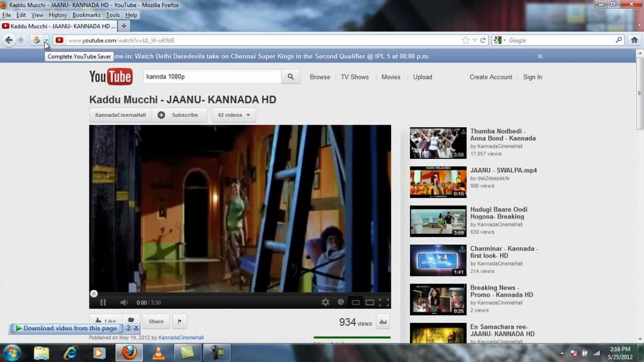Viewport: 644px width, 362px height.
Task: Open a new tab with plus button
Action: click(x=124, y=26)
